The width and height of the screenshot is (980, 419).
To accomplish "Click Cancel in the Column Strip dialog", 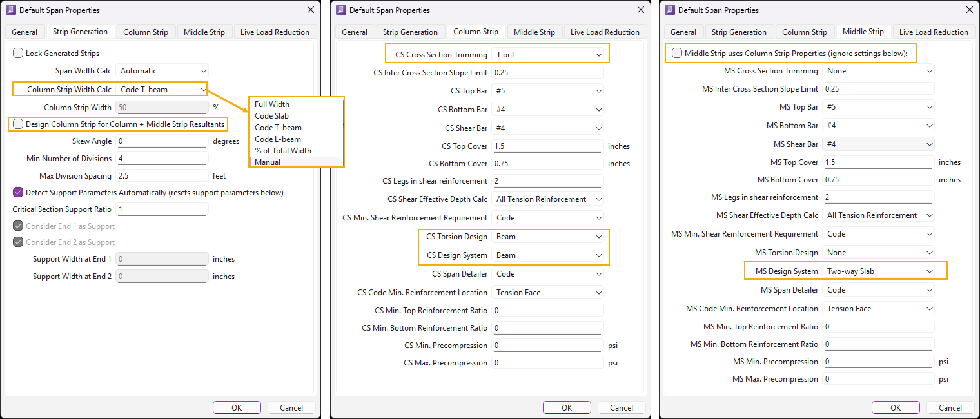I will pos(622,407).
